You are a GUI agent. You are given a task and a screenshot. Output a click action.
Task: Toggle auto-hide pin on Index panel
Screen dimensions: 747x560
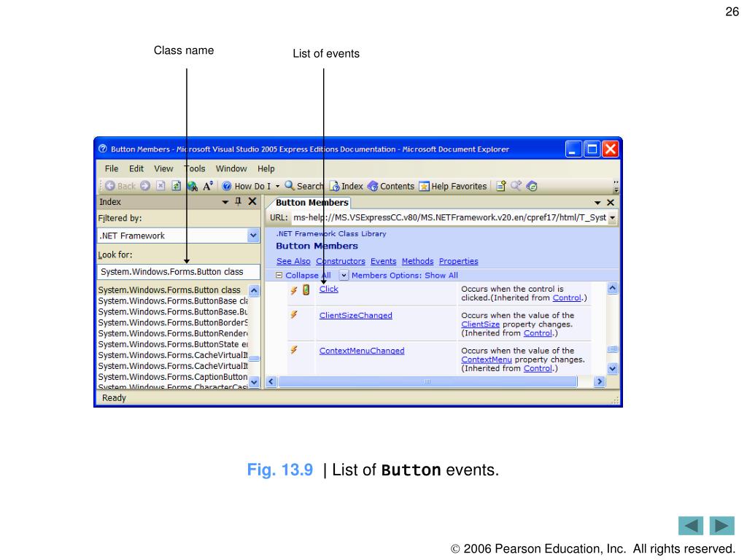(x=239, y=201)
